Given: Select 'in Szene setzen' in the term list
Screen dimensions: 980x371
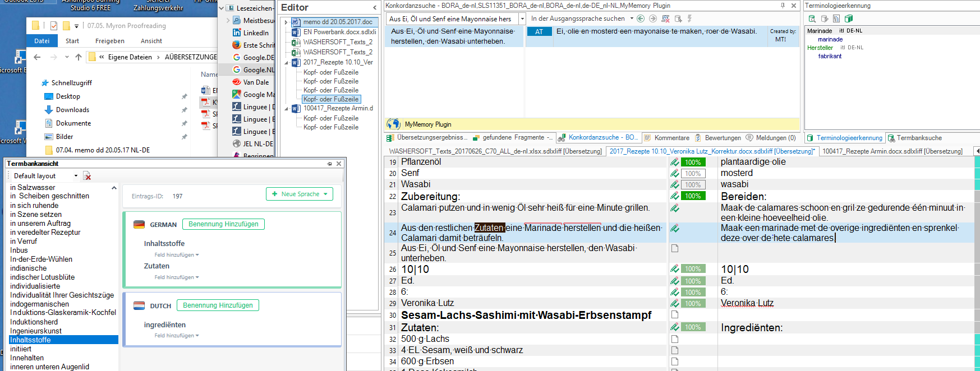Looking at the screenshot, I should coord(36,215).
